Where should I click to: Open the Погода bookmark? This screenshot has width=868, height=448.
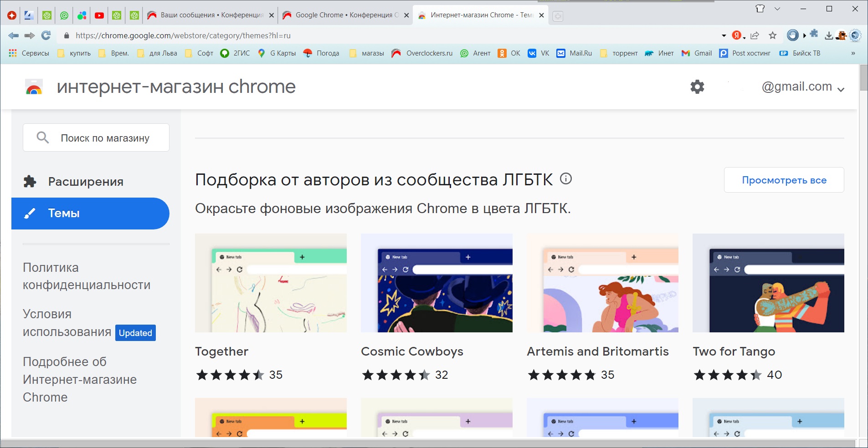322,53
